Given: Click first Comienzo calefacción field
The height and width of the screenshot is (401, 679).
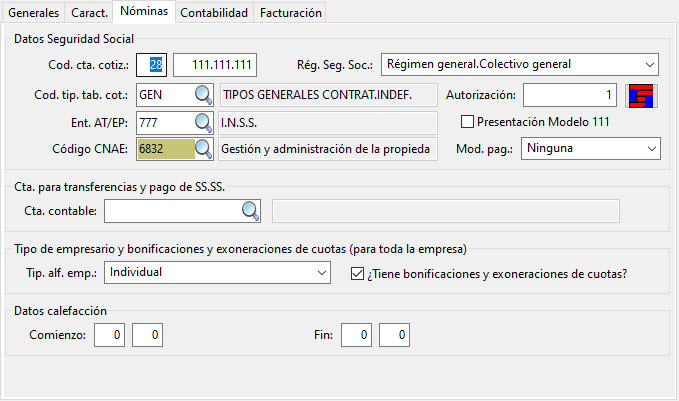Looking at the screenshot, I should [x=109, y=336].
